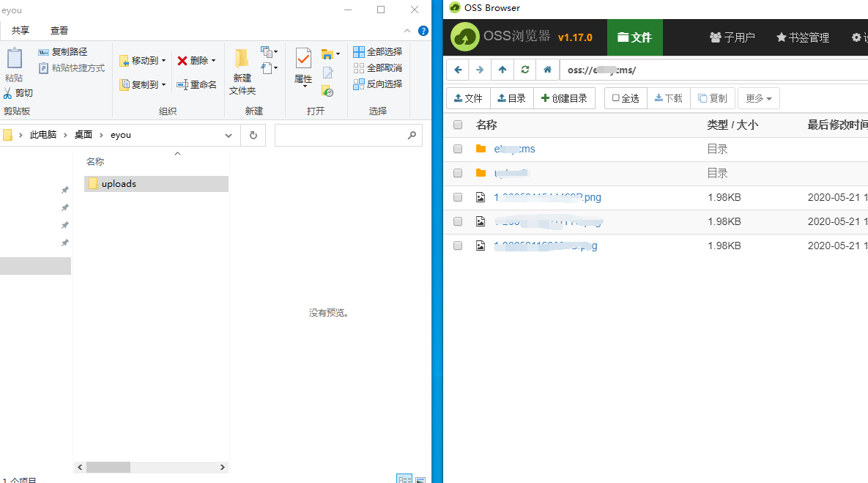Click the 删除 (delete) red X button

click(193, 61)
